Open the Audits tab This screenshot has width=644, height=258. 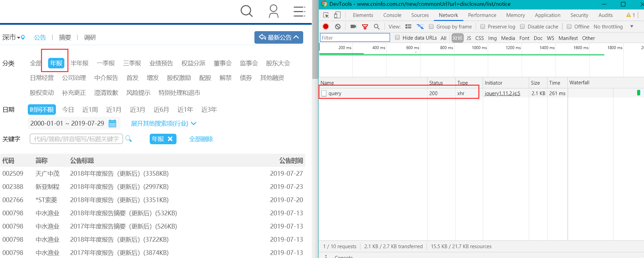pos(605,15)
